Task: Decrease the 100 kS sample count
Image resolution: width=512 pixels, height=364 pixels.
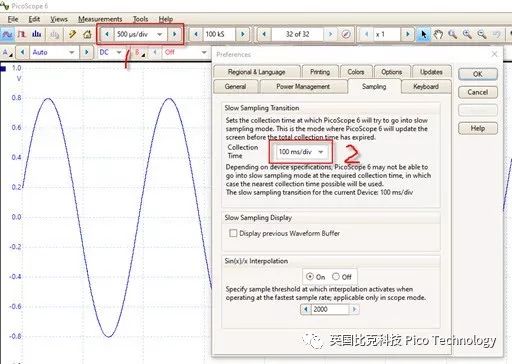Action: click(196, 34)
